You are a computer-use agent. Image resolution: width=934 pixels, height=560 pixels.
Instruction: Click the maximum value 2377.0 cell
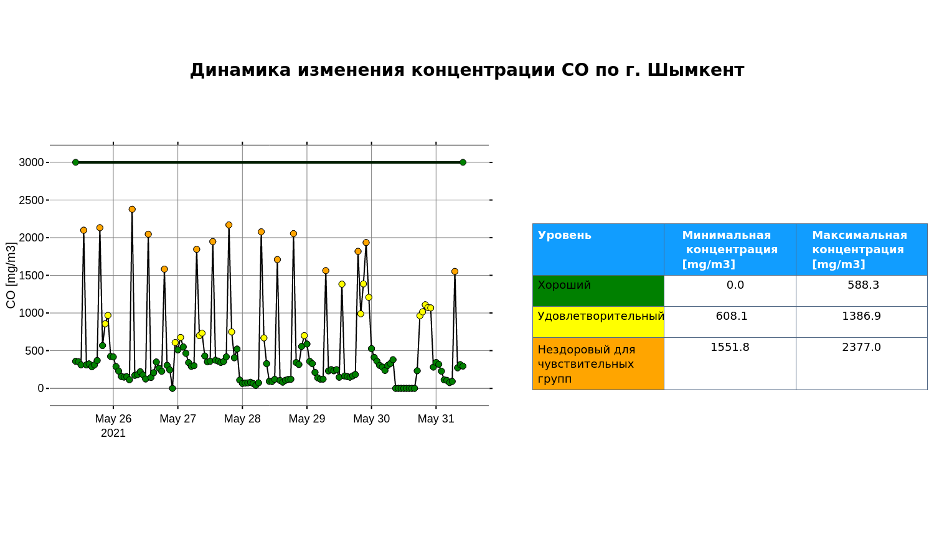862,364
